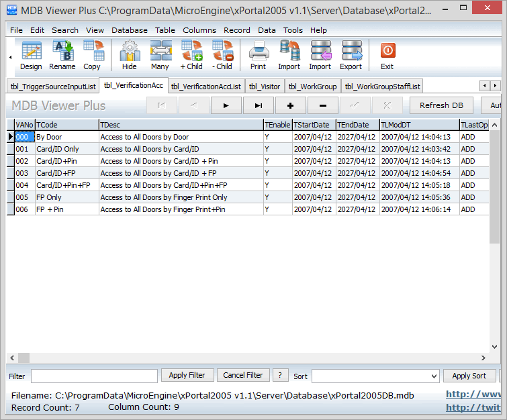This screenshot has width=507, height=420.
Task: Add a new record with plus button
Action: point(291,105)
